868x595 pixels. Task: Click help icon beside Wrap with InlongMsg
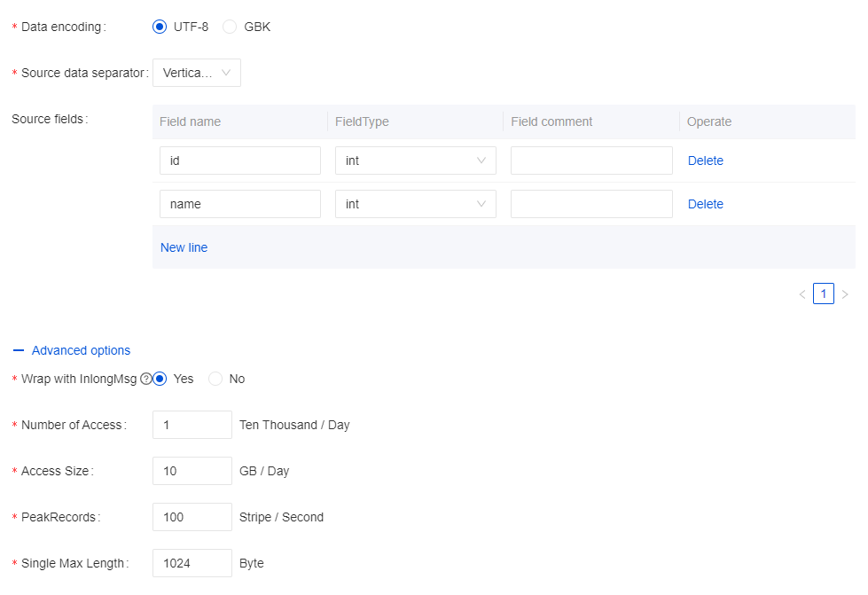(x=146, y=379)
